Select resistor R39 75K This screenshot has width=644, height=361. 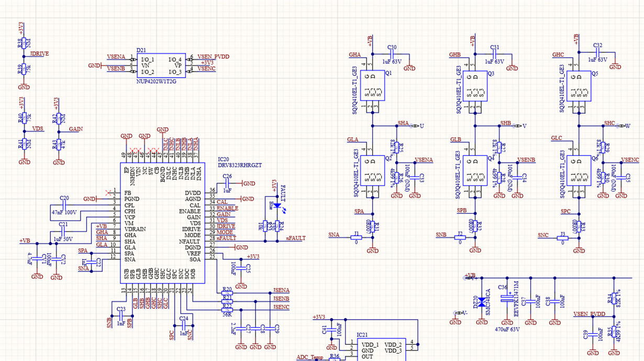coord(25,69)
